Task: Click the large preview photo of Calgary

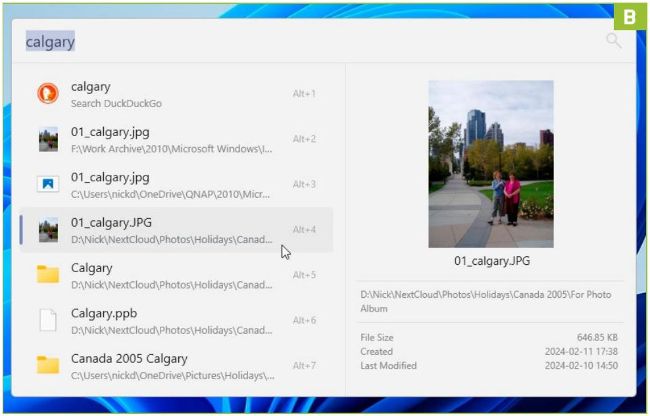Action: [491, 164]
